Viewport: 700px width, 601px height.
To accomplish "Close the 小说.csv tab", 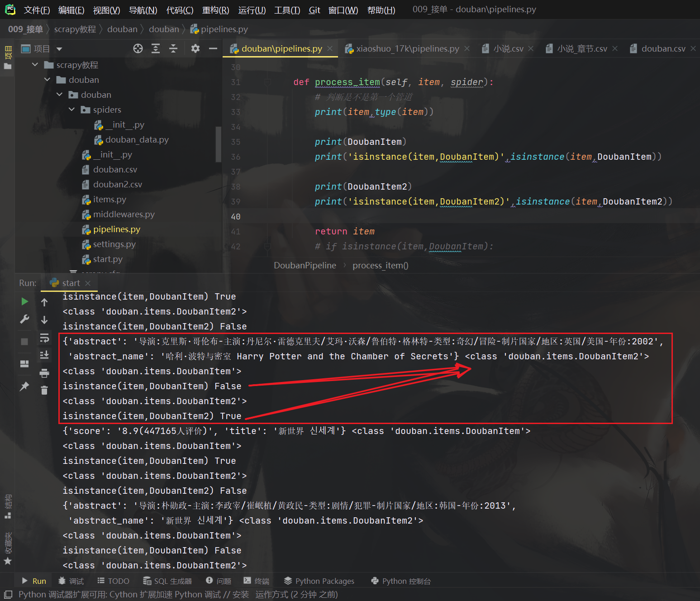I will tap(531, 48).
